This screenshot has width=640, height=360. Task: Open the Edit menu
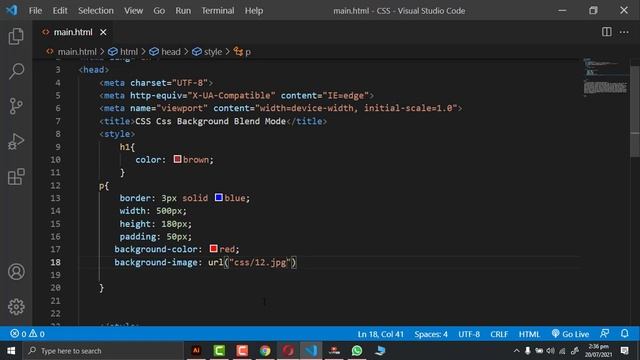(60, 11)
